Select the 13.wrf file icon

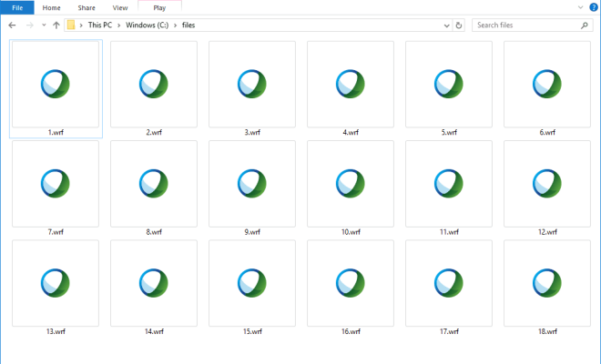(x=56, y=284)
